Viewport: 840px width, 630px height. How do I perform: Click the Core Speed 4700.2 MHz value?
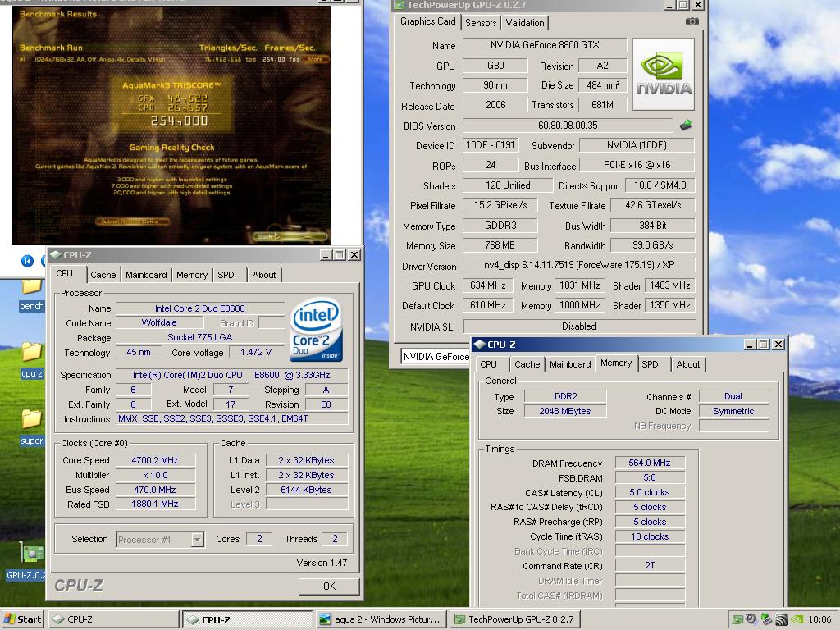(x=155, y=460)
